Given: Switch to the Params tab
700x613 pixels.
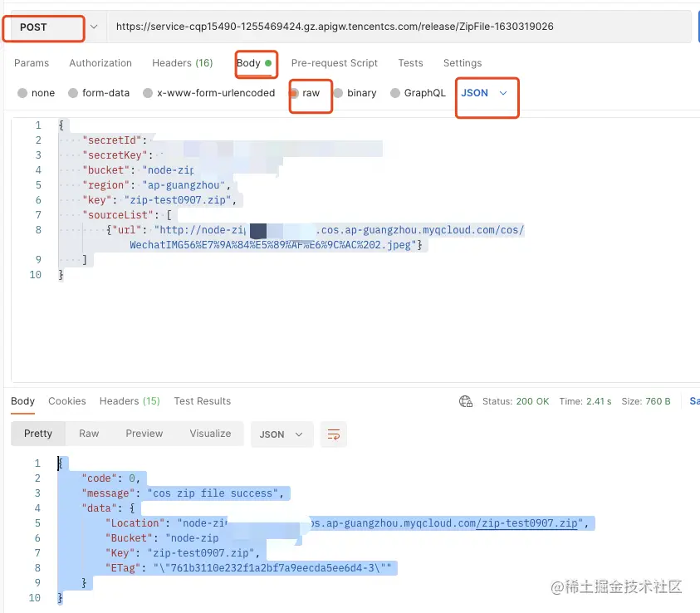Looking at the screenshot, I should pyautogui.click(x=32, y=63).
